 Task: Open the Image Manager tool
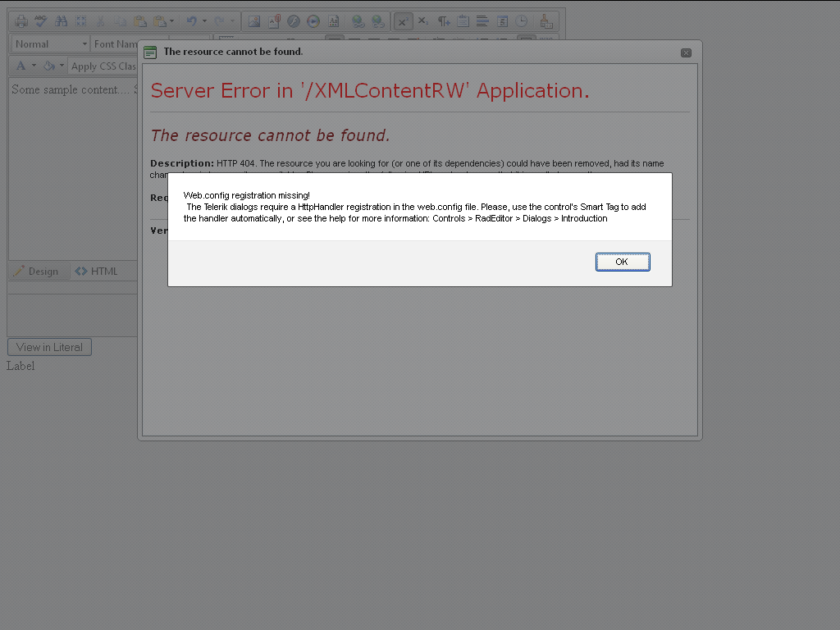254,21
